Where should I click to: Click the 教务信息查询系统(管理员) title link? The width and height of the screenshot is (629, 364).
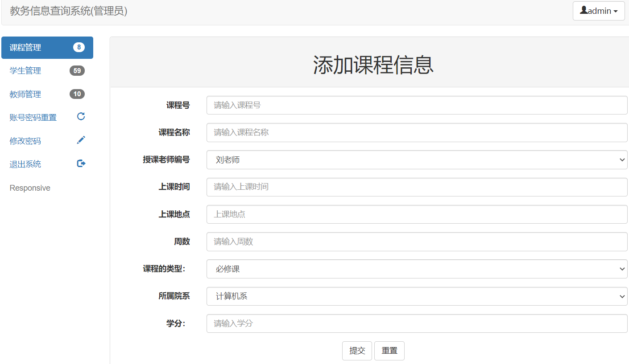69,11
